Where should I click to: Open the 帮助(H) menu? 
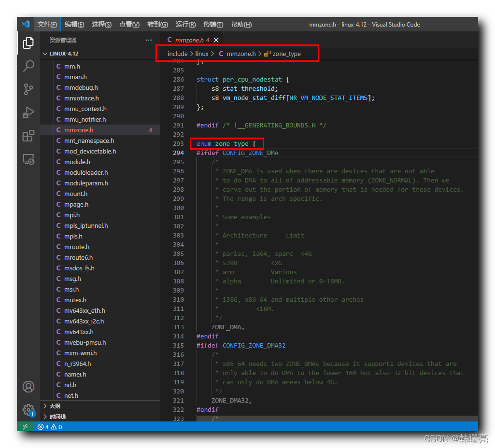[241, 24]
